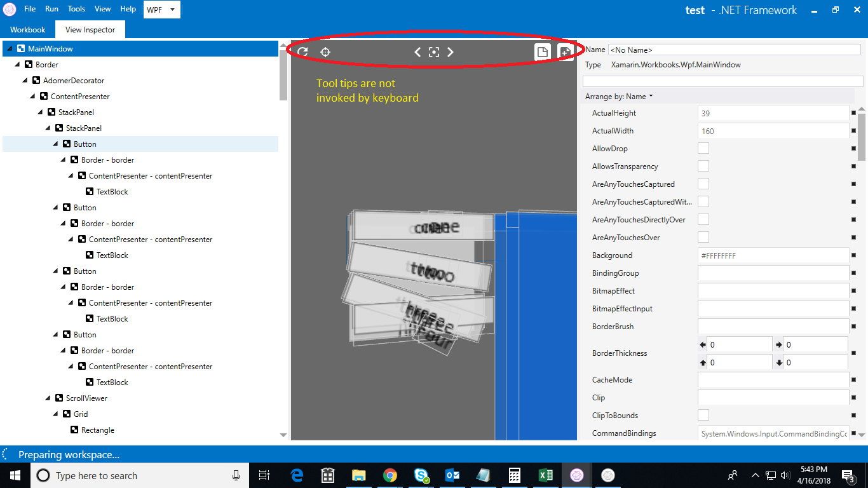Viewport: 868px width, 488px height.
Task: Click the refresh view icon
Action: coord(302,52)
